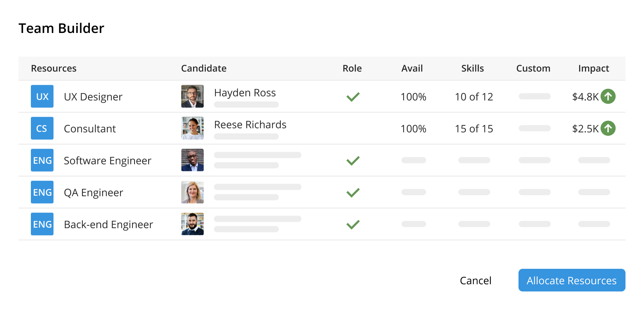The width and height of the screenshot is (644, 310).
Task: Click the Custom pill in Hayden Ross's row
Action: point(534,96)
